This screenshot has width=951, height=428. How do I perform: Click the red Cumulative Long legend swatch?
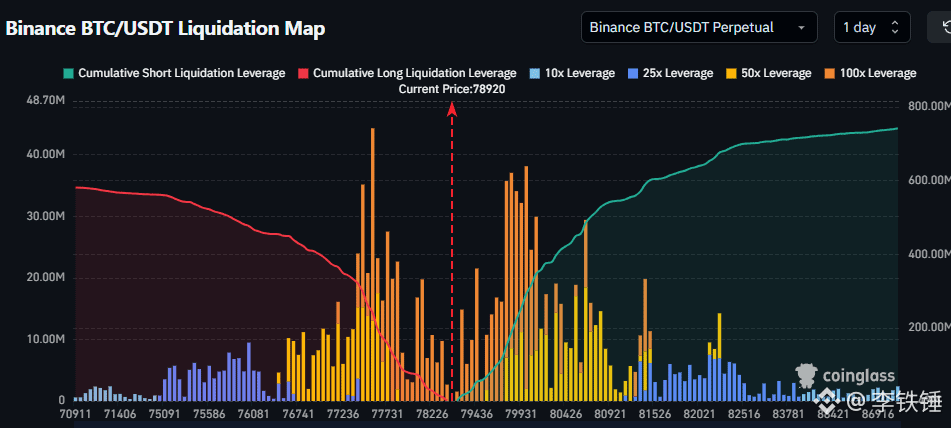[303, 74]
